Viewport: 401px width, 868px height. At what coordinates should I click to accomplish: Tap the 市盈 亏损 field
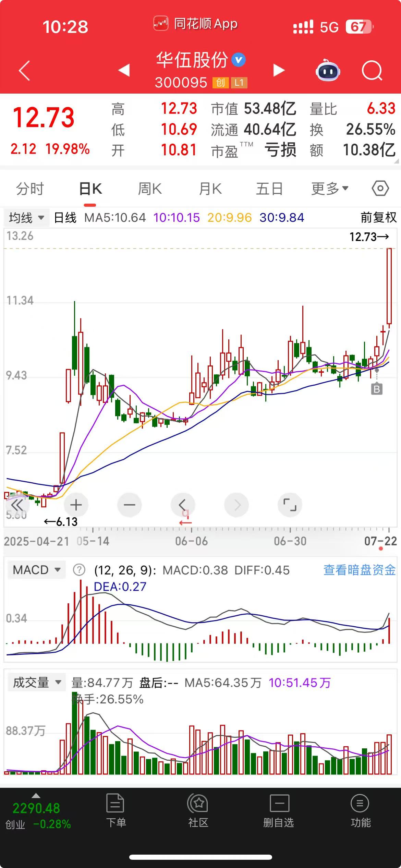tap(254, 150)
